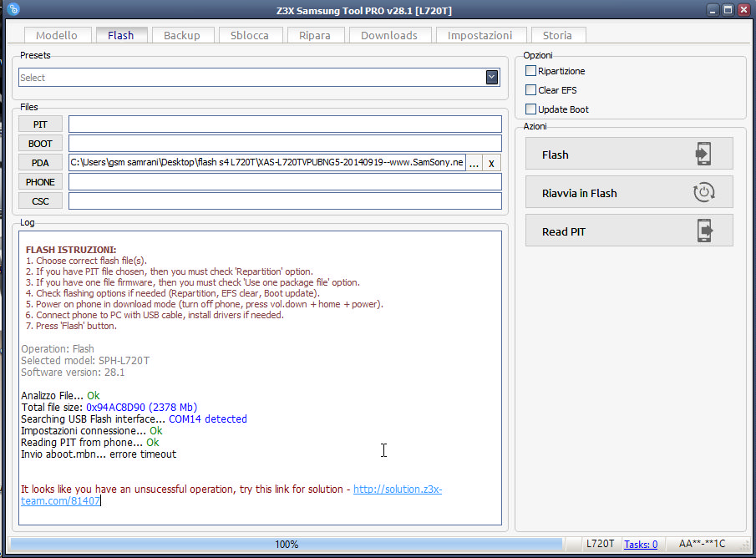Select the Flash tab
The image size is (756, 558).
click(x=120, y=35)
